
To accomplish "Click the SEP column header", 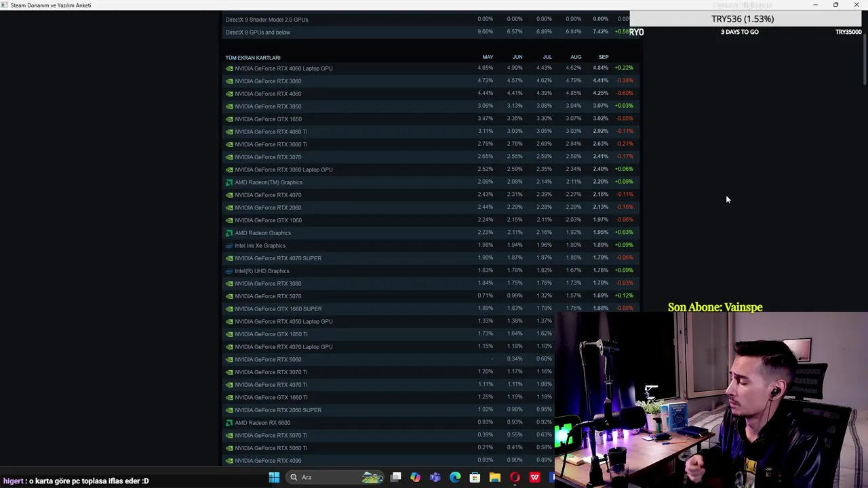I will [x=604, y=57].
